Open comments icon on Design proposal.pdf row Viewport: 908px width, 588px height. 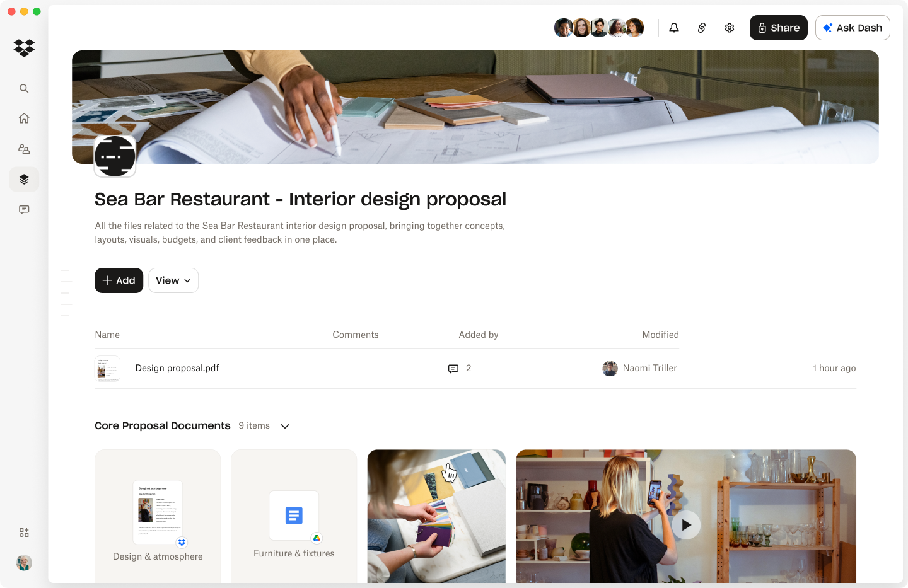coord(453,369)
